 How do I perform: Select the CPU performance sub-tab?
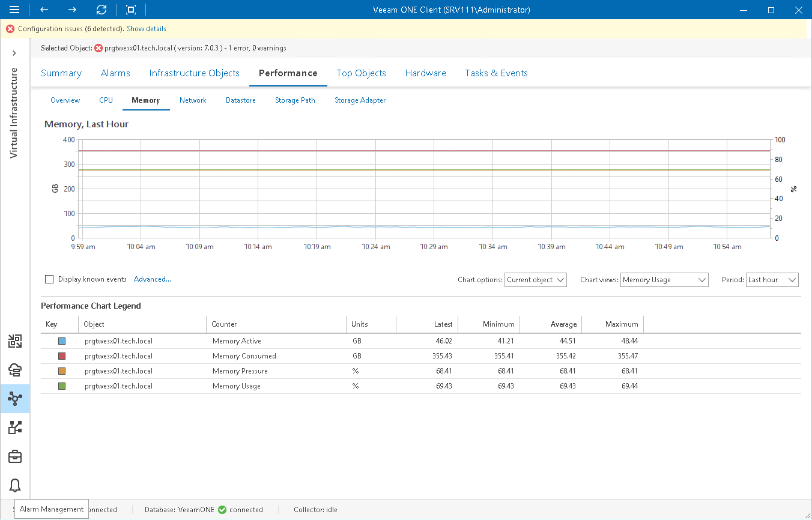click(x=106, y=100)
